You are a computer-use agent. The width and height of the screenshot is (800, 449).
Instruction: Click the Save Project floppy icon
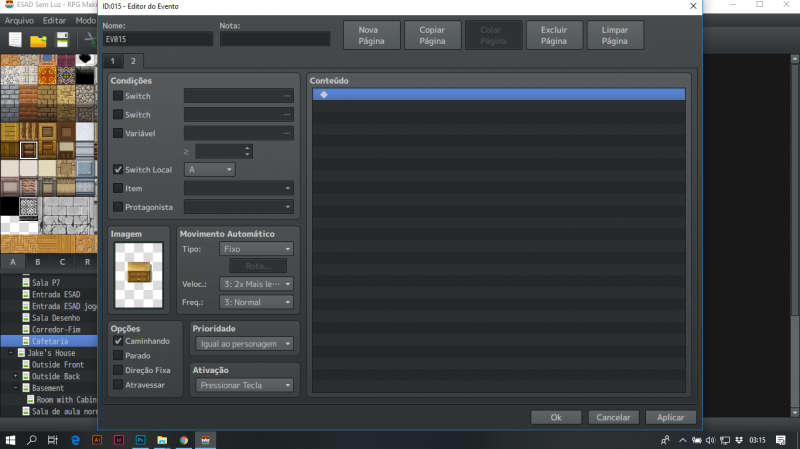tap(62, 40)
